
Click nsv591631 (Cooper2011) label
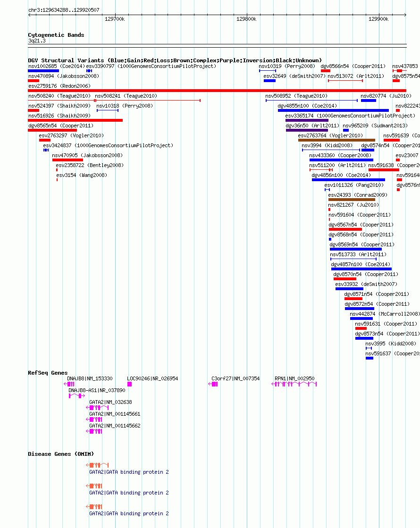coord(386,324)
